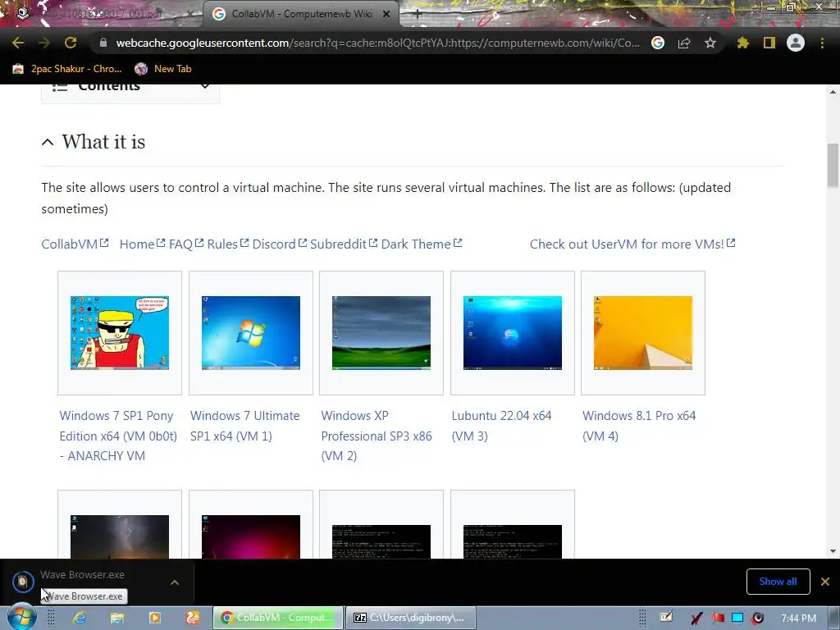Screen dimensions: 840x630
Task: Close the CollabVM tab
Action: 386,14
